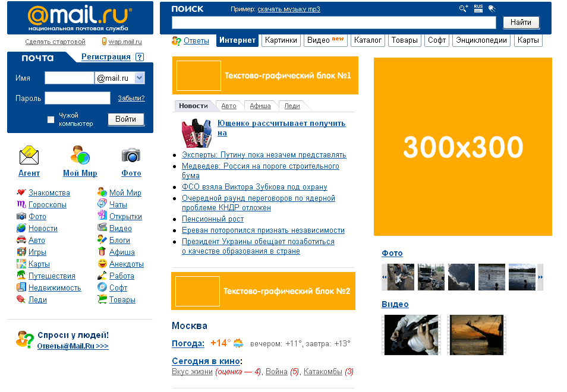Click the Открытки postcard icon
Image resolution: width=567 pixels, height=392 pixels.
(102, 216)
